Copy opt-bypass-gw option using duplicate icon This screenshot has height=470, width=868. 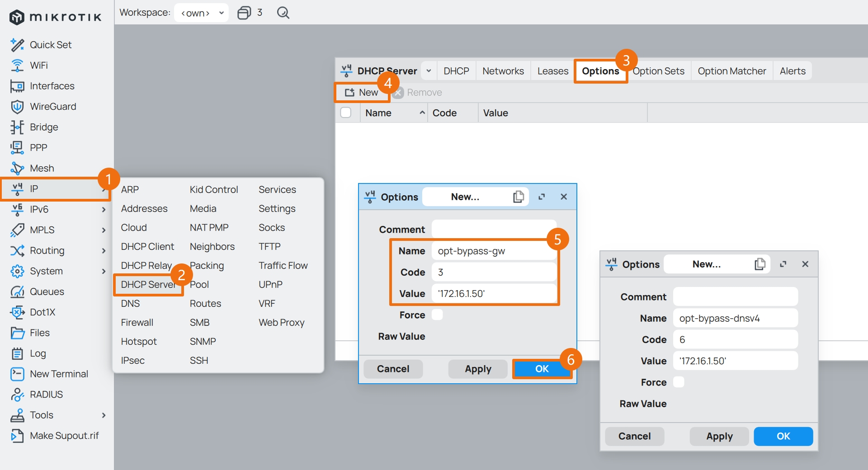[519, 197]
